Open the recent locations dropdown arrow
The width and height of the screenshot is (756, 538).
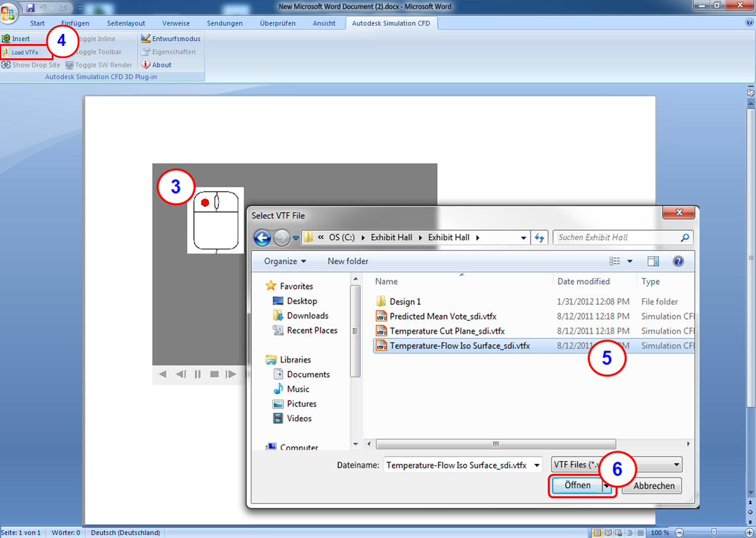[x=296, y=238]
